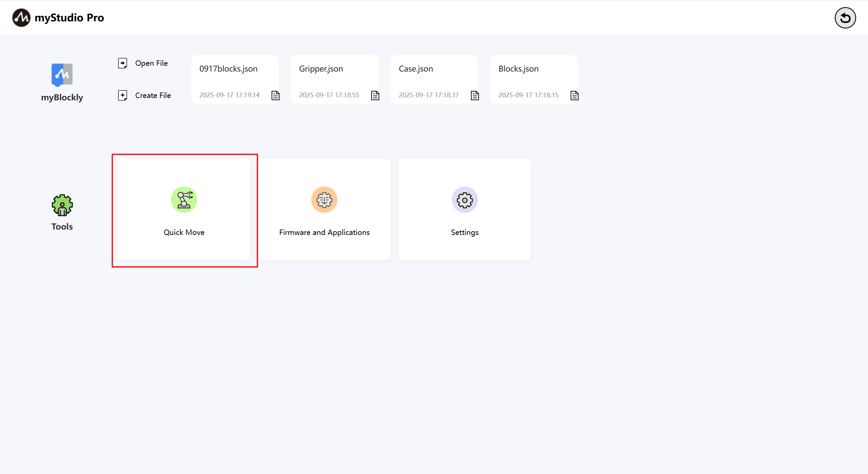This screenshot has height=474, width=868.
Task: Click document icon on 0917blocks.json card
Action: pos(275,96)
